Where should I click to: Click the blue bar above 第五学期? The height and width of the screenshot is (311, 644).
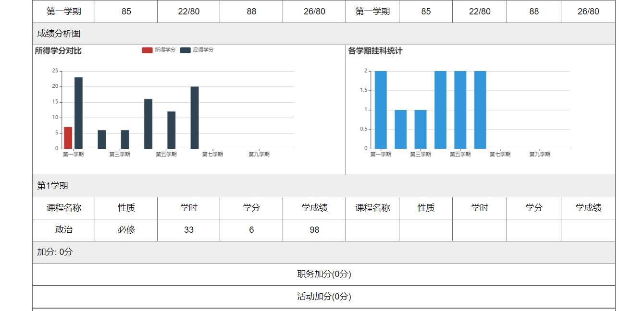(x=460, y=110)
